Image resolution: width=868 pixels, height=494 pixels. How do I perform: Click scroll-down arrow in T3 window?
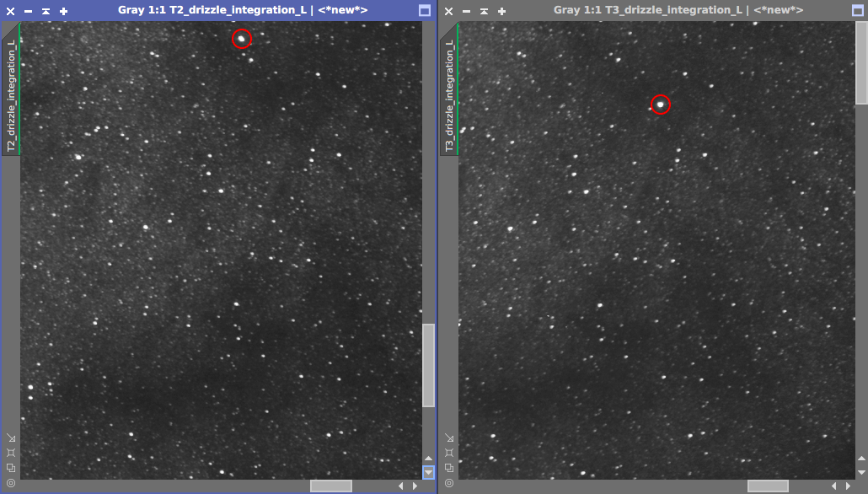(861, 472)
